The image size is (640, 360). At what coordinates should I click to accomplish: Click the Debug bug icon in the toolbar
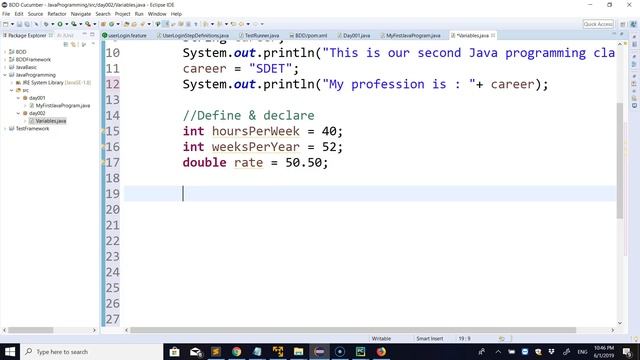pyautogui.click(x=46, y=24)
